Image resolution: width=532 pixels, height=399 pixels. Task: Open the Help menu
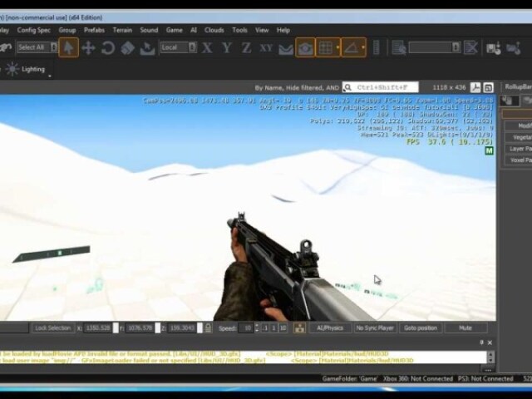283,30
